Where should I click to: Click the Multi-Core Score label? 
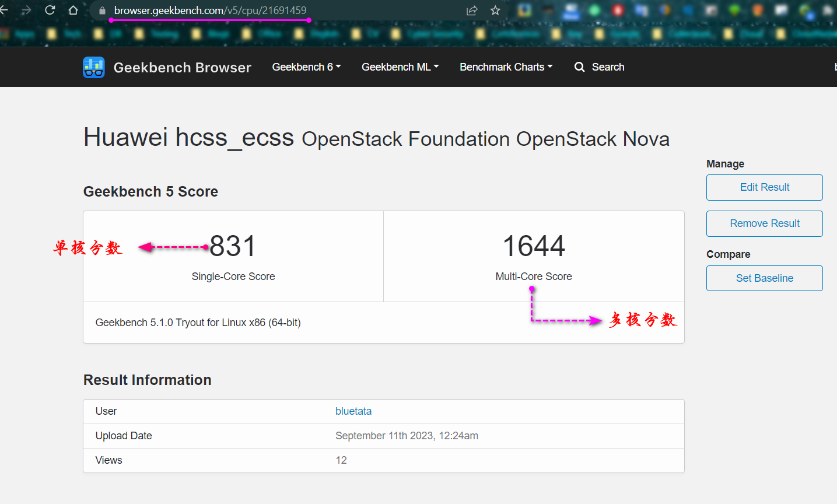(534, 276)
